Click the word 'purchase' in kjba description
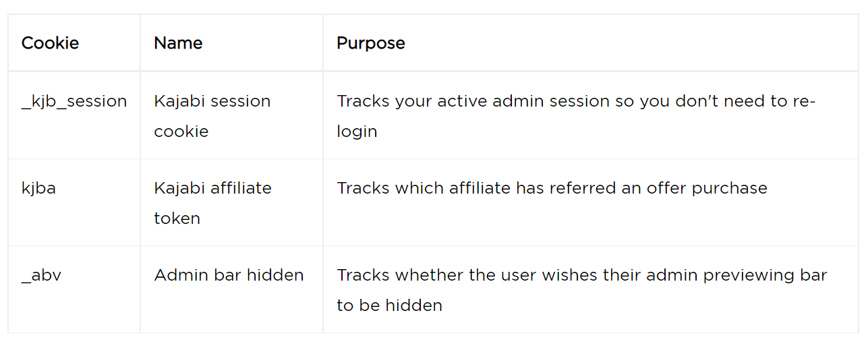The width and height of the screenshot is (868, 344). [731, 188]
